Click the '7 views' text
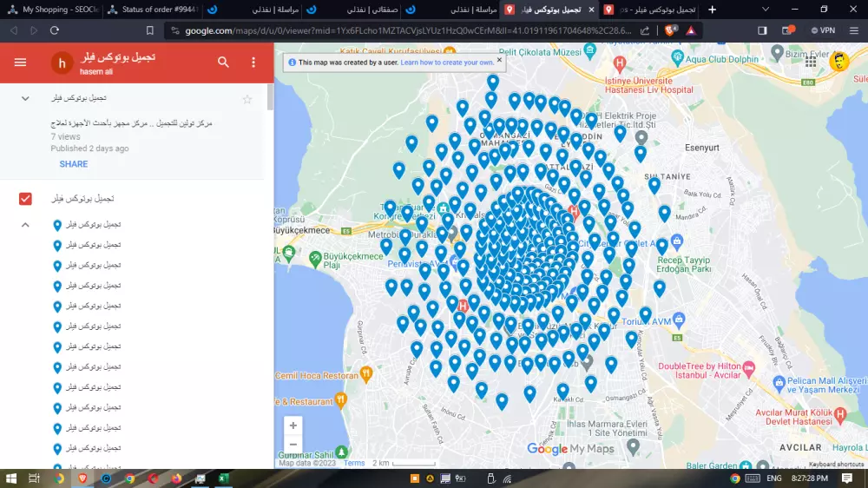Viewport: 868px width, 488px height. (x=65, y=136)
